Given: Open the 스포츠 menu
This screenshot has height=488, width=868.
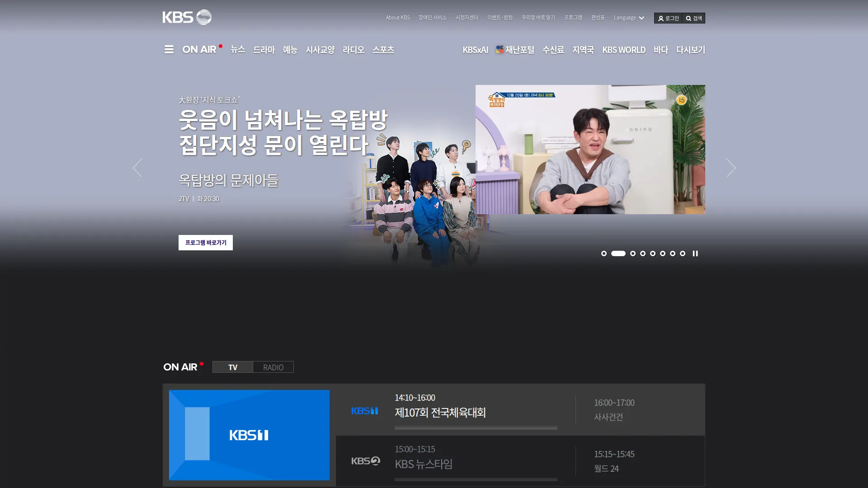Looking at the screenshot, I should pyautogui.click(x=383, y=49).
